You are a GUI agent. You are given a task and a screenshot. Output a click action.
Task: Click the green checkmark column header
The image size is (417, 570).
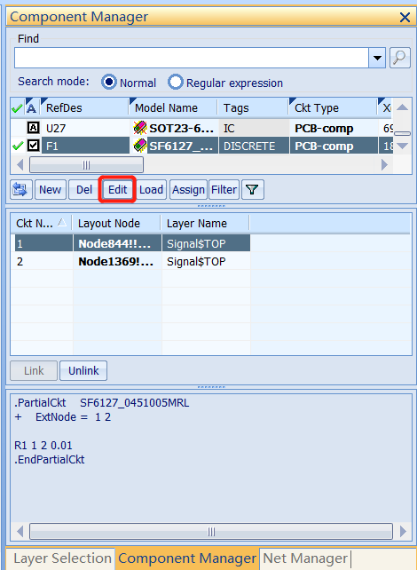pos(17,108)
